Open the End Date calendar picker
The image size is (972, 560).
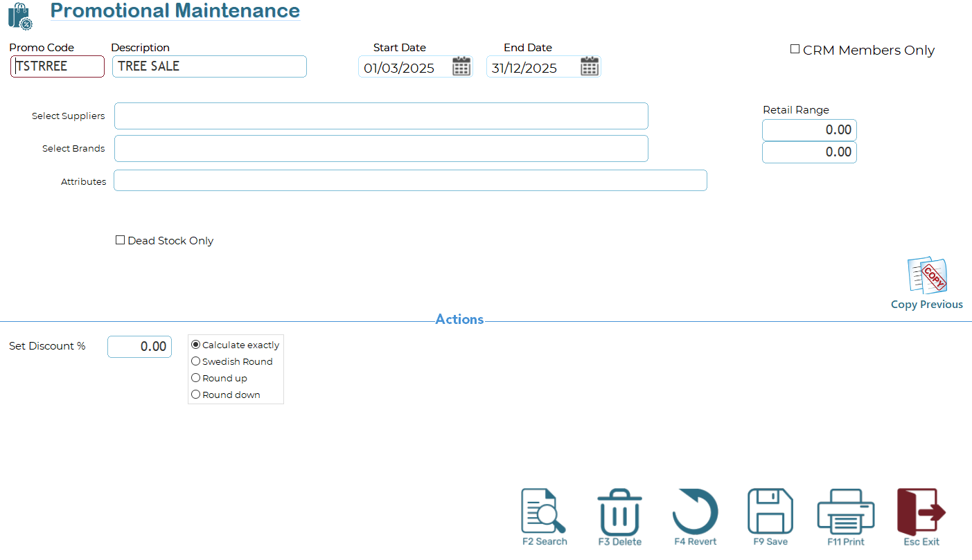pyautogui.click(x=590, y=67)
